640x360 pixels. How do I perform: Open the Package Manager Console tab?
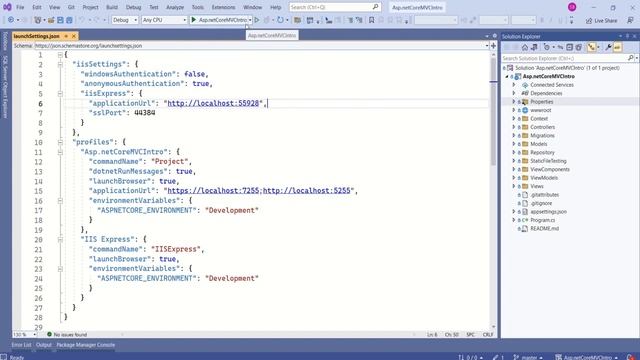(86, 345)
